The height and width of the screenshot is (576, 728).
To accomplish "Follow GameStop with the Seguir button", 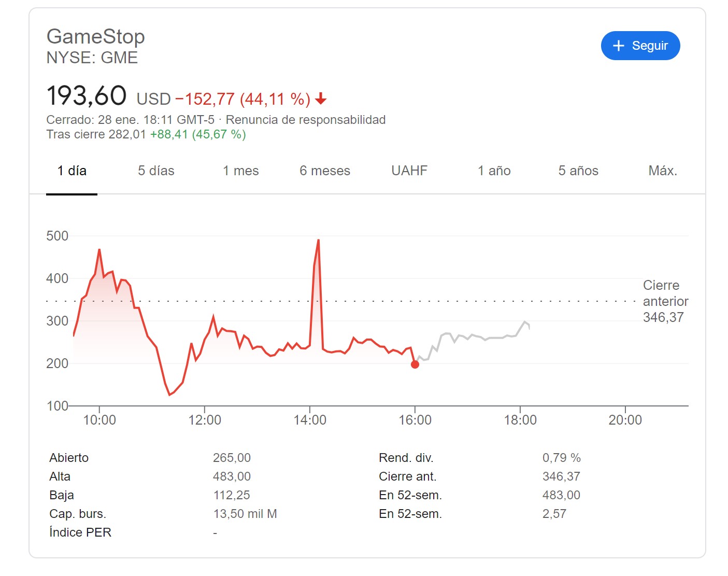I will pyautogui.click(x=640, y=46).
